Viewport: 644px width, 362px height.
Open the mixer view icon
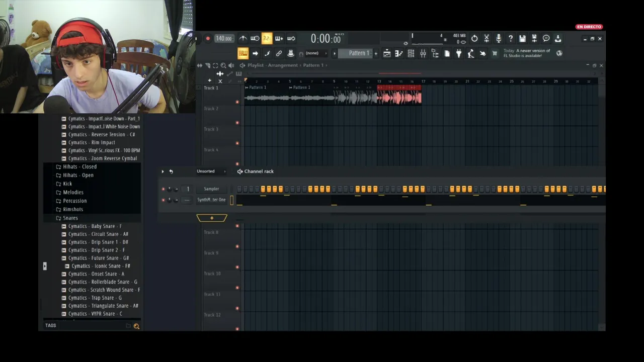click(x=423, y=53)
